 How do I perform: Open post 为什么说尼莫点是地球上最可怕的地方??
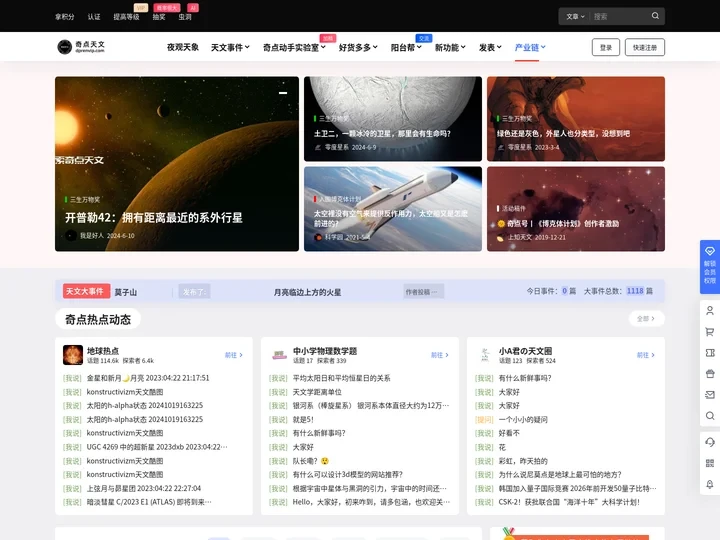coord(560,474)
